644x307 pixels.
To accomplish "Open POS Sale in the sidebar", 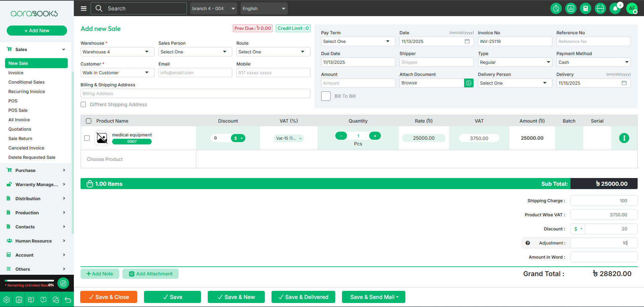I will pos(18,110).
